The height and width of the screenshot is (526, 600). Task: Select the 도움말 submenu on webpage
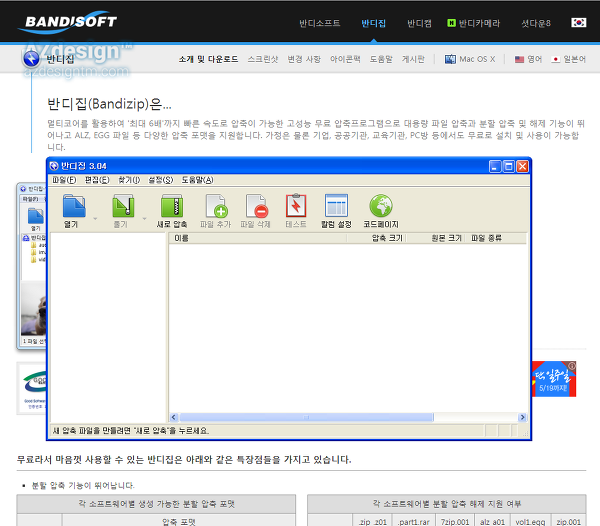tap(381, 59)
